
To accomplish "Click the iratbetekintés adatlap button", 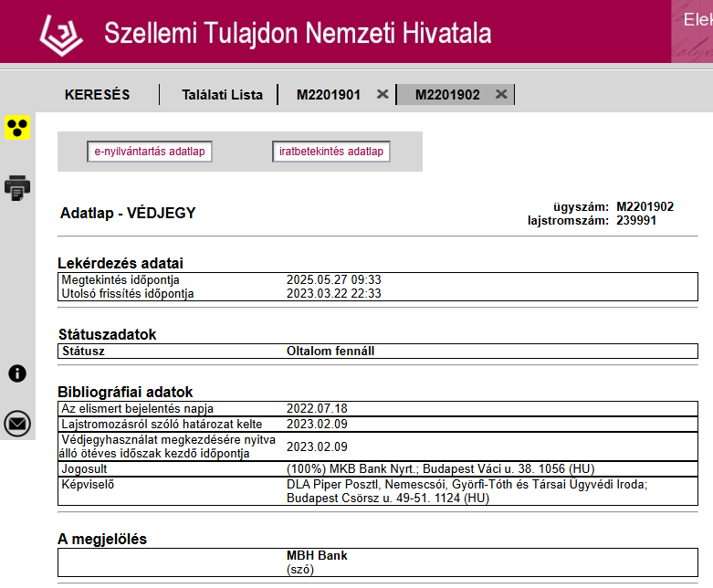I will tap(331, 152).
